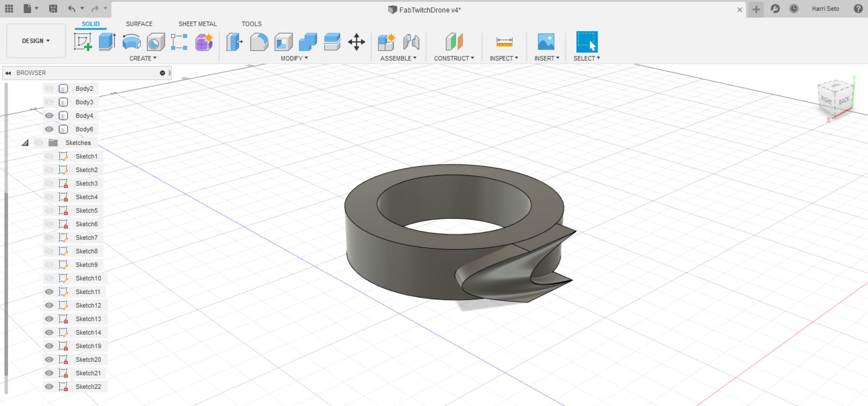The width and height of the screenshot is (868, 406).
Task: Open the extensions icon beside new tab
Action: click(775, 9)
